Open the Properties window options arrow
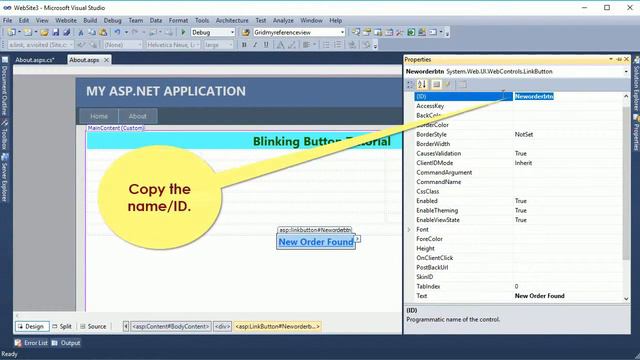 (611, 60)
